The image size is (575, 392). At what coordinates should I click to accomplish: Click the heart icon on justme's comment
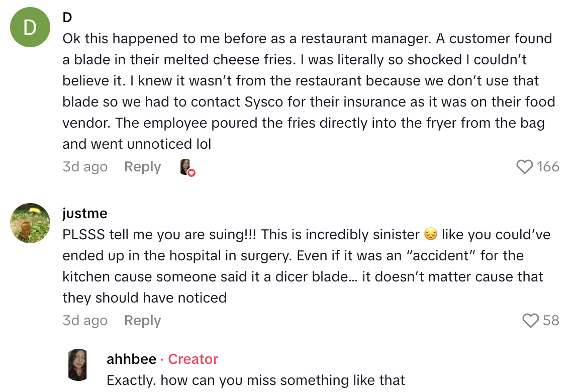(x=530, y=321)
